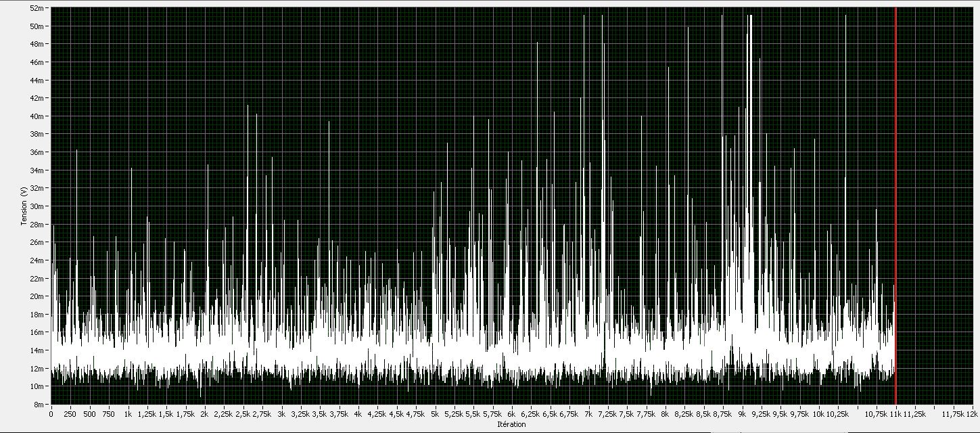Select the 12k maximum x-axis value
The height and width of the screenshot is (433, 980).
coord(973,413)
